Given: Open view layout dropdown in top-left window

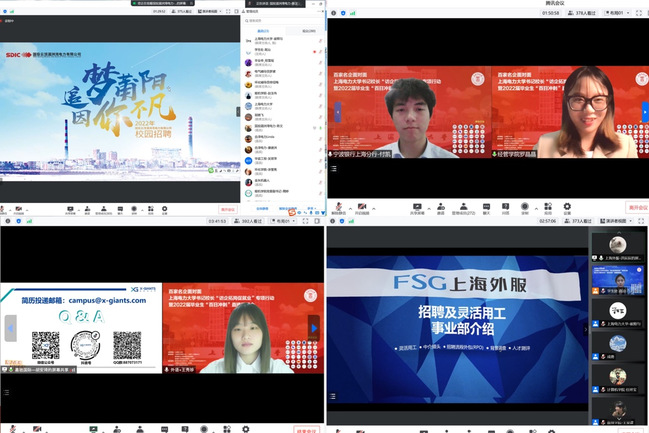Looking at the screenshot, I should click(x=210, y=11).
